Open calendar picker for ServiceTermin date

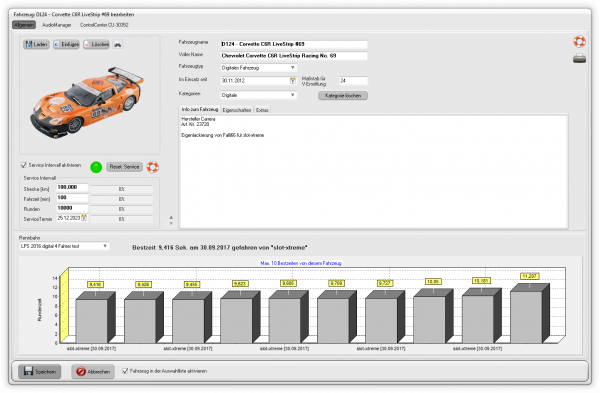click(84, 218)
